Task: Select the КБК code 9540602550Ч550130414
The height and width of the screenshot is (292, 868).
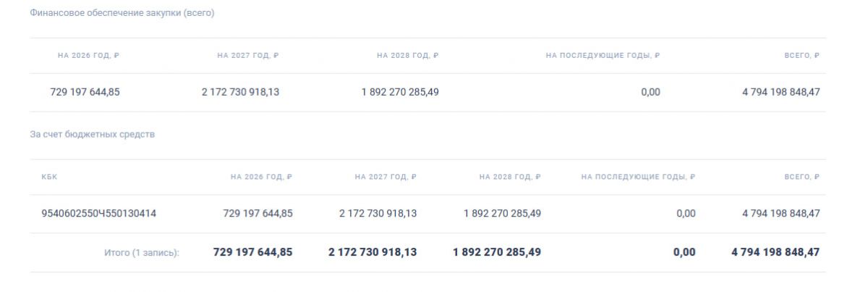Action: pyautogui.click(x=99, y=214)
